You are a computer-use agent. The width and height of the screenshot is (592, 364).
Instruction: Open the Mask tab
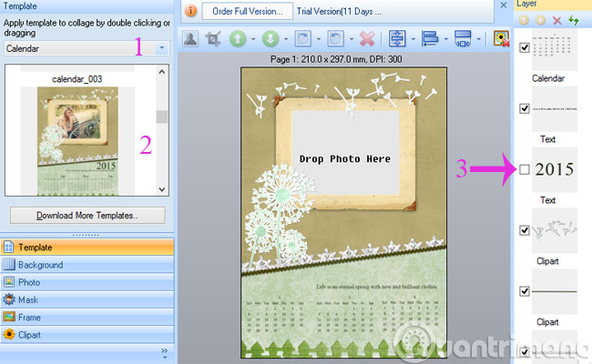point(87,300)
